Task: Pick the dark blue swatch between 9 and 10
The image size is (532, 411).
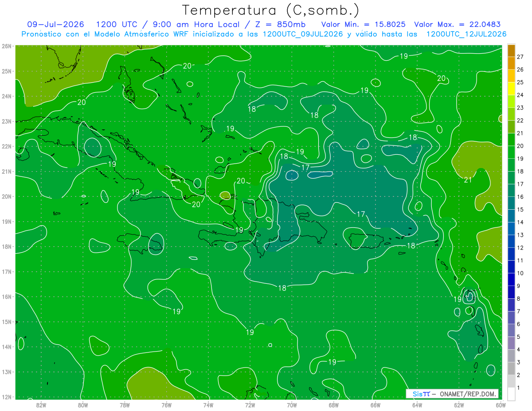Action: click(x=511, y=279)
